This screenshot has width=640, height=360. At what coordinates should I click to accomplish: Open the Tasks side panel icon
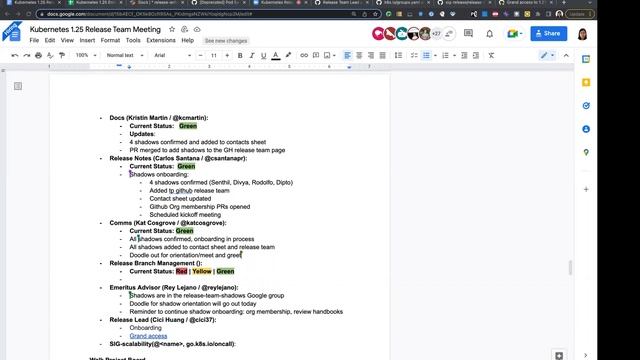coord(586,106)
